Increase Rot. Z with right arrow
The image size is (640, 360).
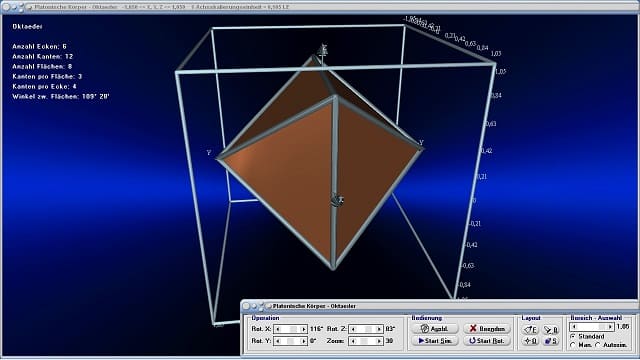click(x=379, y=329)
